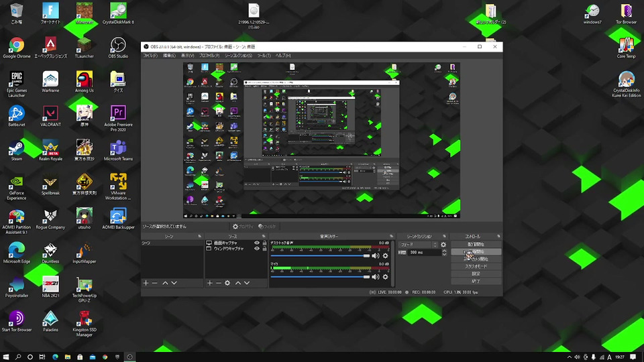Image resolution: width=644 pixels, height=362 pixels.
Task: Click Start Virtual Camera (仮想カメラ開始) button
Action: 476,259
